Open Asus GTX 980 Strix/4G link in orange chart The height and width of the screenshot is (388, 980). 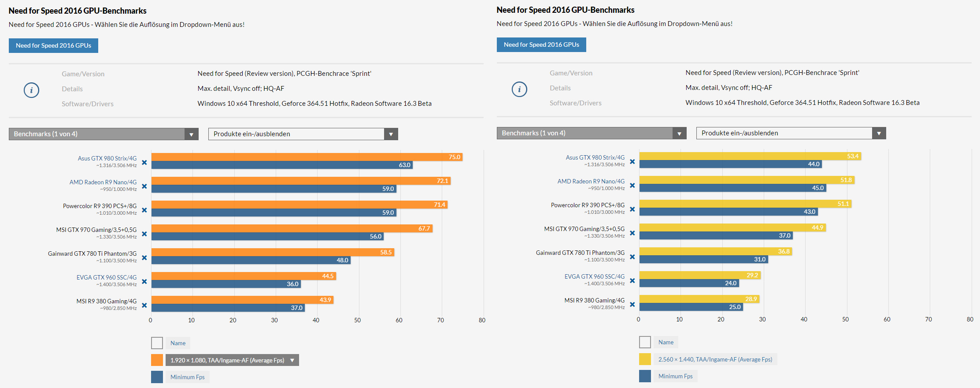click(x=107, y=158)
